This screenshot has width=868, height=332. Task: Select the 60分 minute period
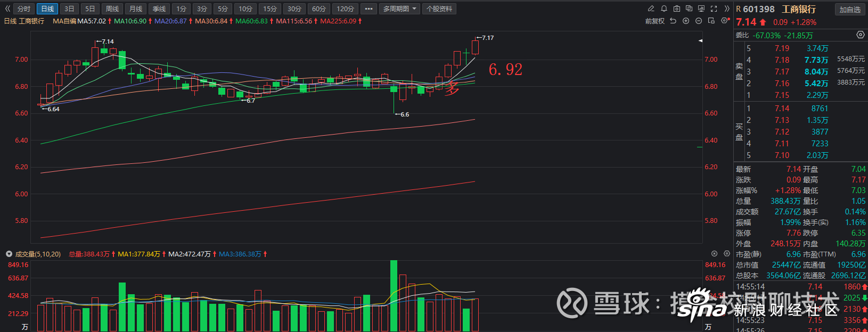(x=318, y=9)
